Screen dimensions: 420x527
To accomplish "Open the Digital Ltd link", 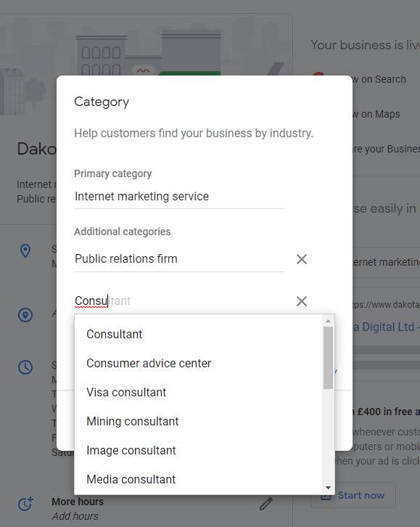I will pyautogui.click(x=386, y=327).
